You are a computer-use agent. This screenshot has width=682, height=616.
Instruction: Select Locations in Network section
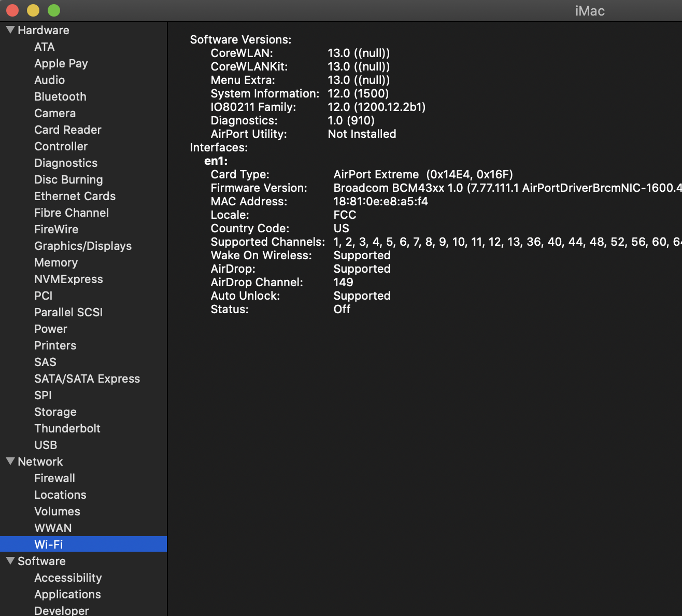pyautogui.click(x=60, y=495)
